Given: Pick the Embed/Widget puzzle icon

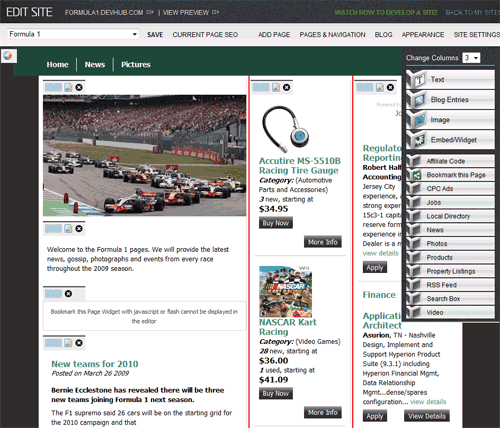Looking at the screenshot, I should coord(417,140).
